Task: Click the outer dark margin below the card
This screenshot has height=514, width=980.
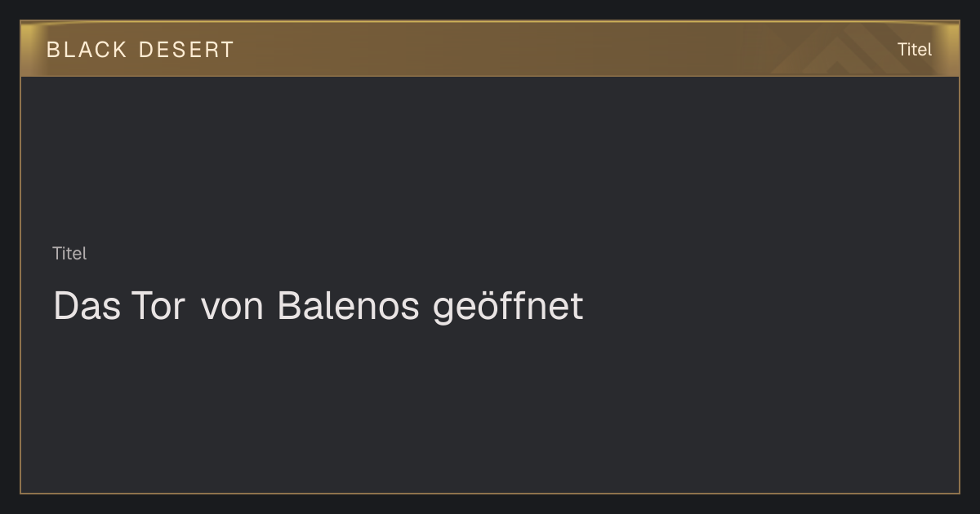Action: tap(490, 504)
